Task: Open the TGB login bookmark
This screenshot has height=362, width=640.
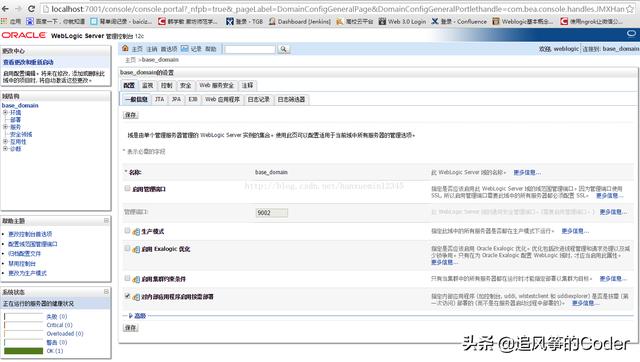Action: click(x=244, y=21)
